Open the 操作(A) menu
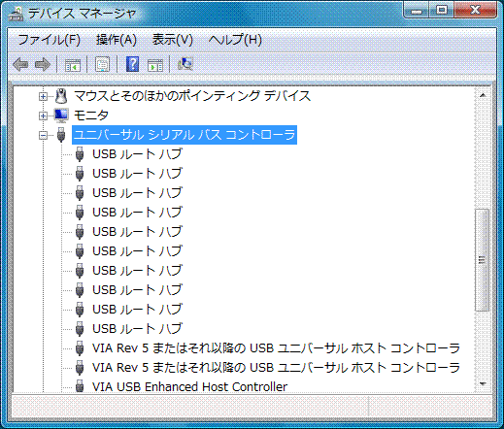 pos(117,40)
